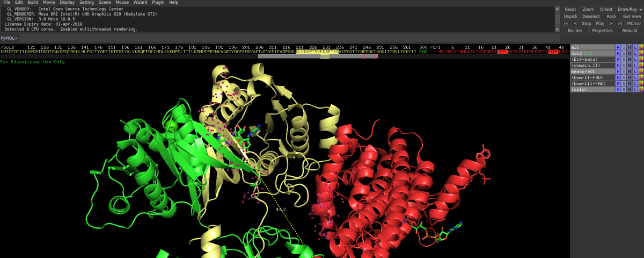644x258 pixels.
Task: Open Action dropdown for measure01
Action: 618,71
